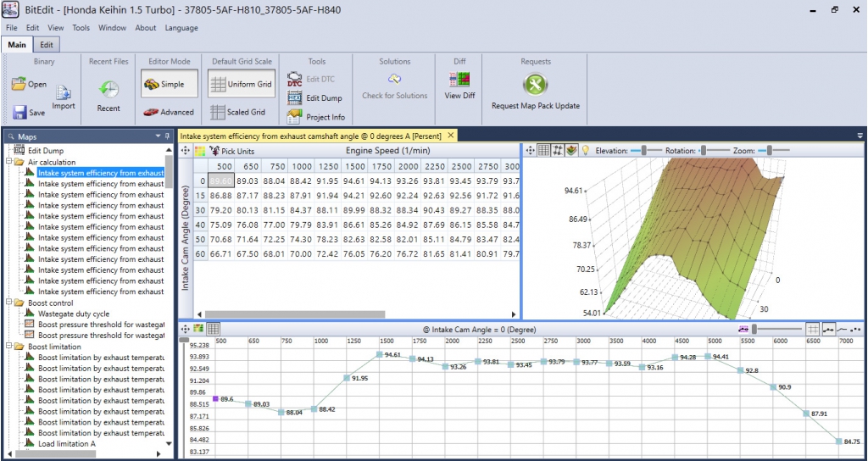868x461 pixels.
Task: Click the colored map icon in the 2D graph toolbar
Action: pos(198,329)
